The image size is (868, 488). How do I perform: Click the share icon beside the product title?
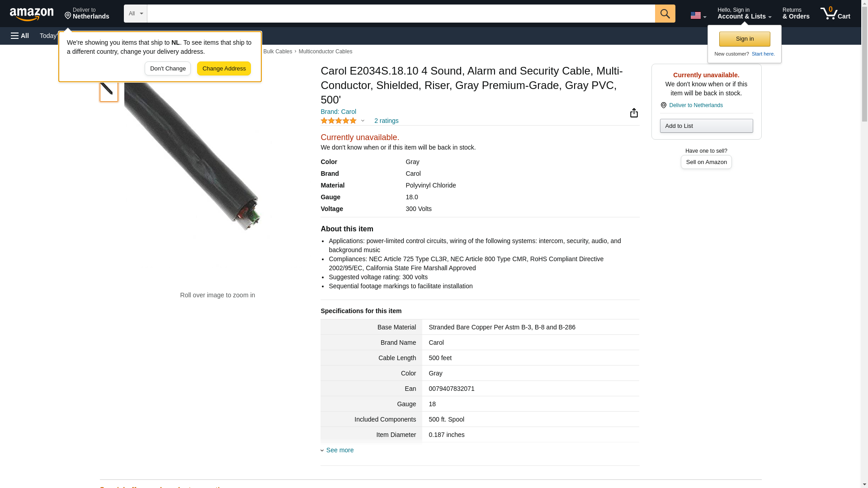(x=634, y=113)
